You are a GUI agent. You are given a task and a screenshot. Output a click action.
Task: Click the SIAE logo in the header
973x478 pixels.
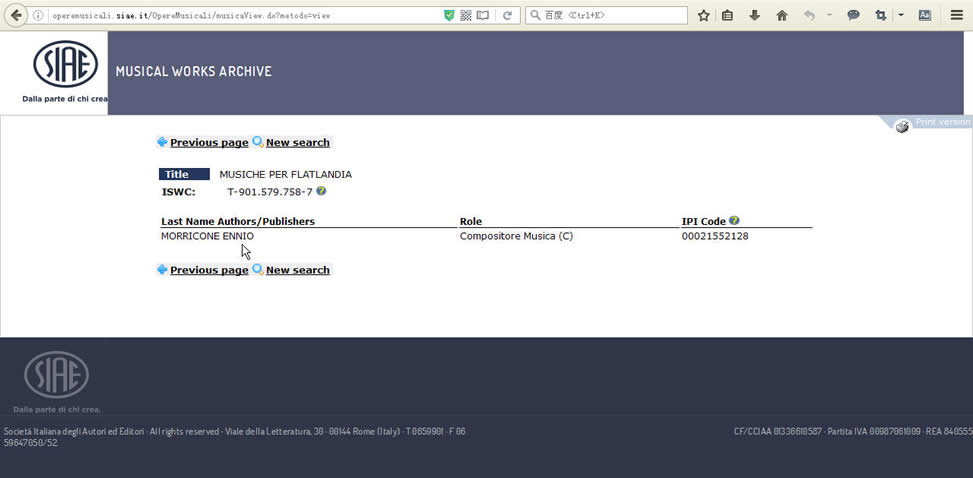pos(65,65)
